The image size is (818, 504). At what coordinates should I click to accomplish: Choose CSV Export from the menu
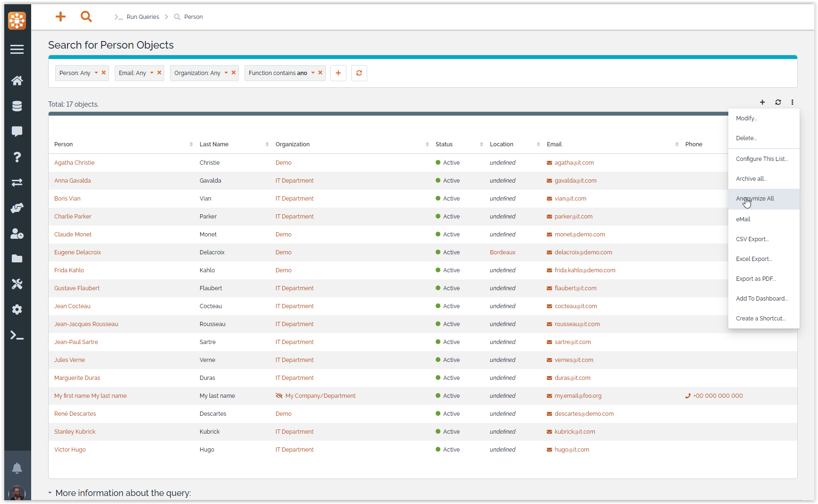coord(752,239)
